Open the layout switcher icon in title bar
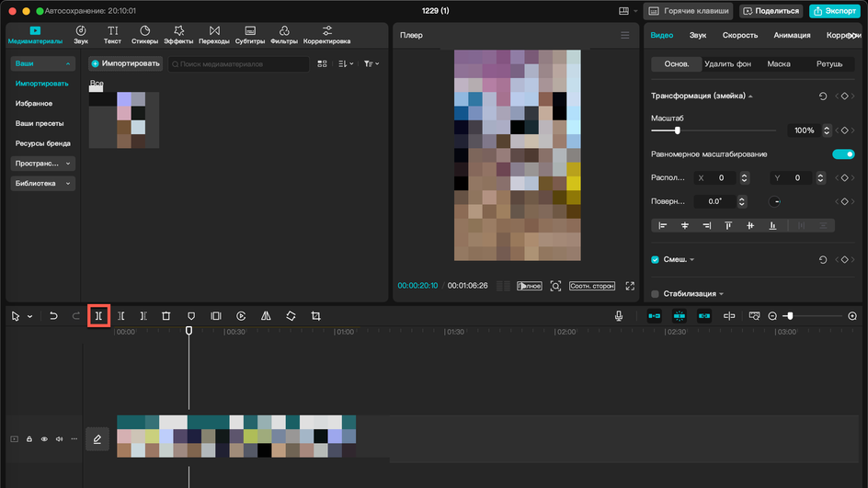 coord(623,11)
